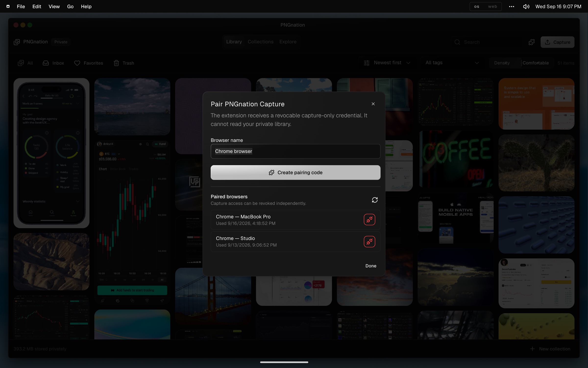Click the Browser name label
The width and height of the screenshot is (588, 368).
tap(227, 140)
